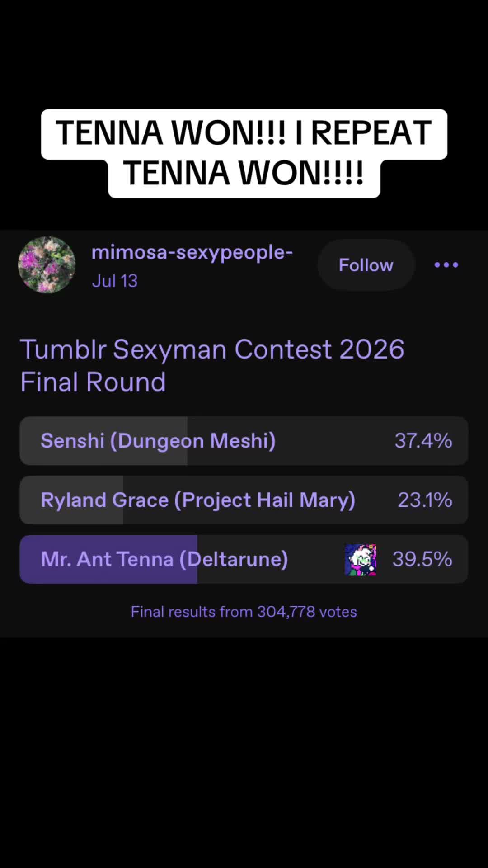Click the mimosa-sexypeople flower avatar

tap(47, 265)
